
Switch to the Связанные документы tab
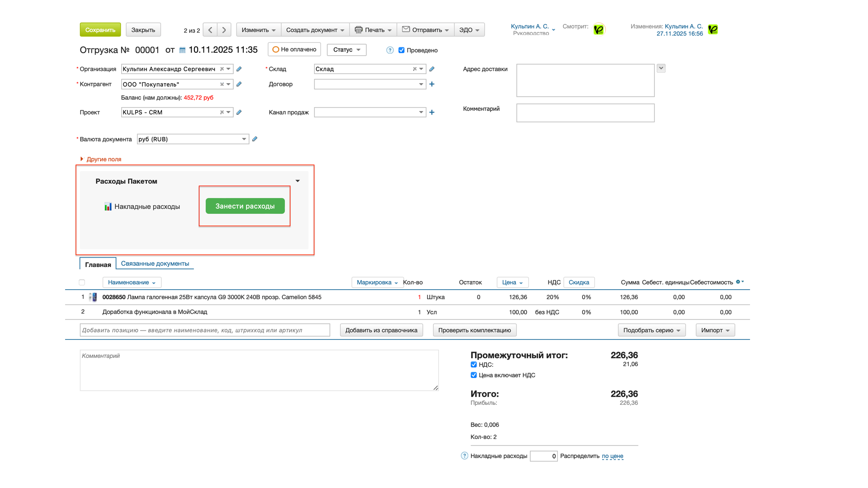click(x=155, y=263)
